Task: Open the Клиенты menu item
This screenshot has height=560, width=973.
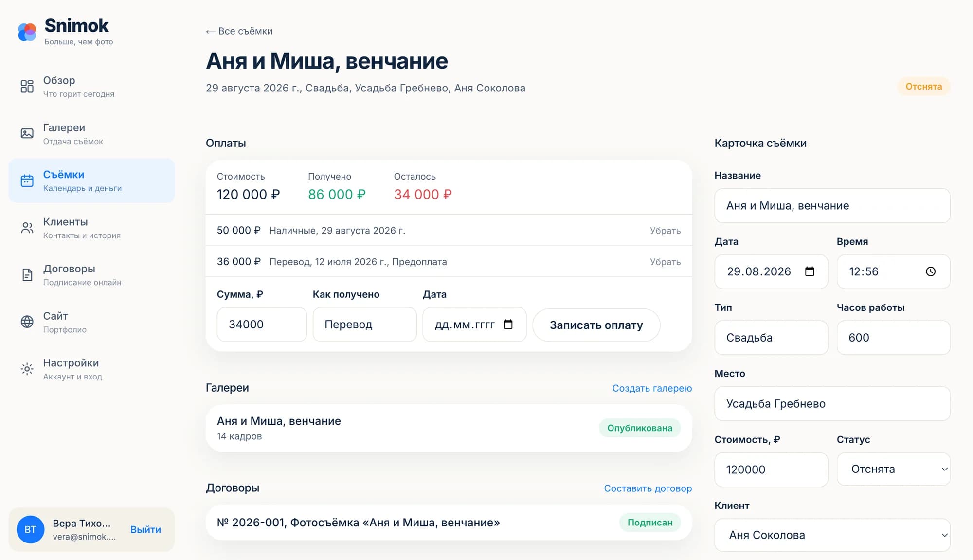Action: [x=91, y=228]
